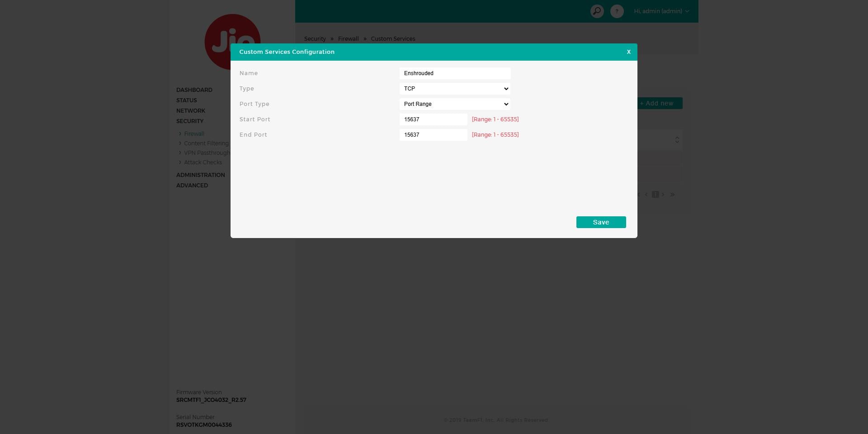This screenshot has height=434, width=868.
Task: Click the search magnifier icon in header
Action: 597,11
